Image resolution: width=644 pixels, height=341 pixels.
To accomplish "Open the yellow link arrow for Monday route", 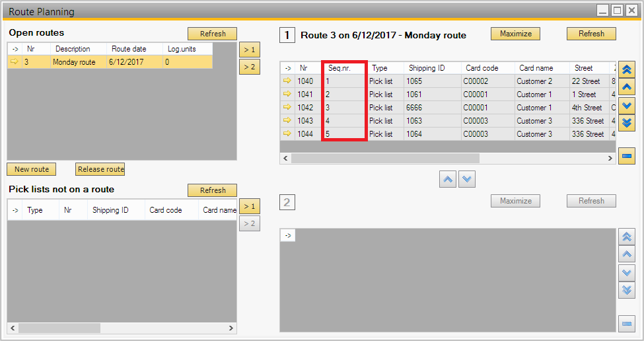I will (x=14, y=62).
